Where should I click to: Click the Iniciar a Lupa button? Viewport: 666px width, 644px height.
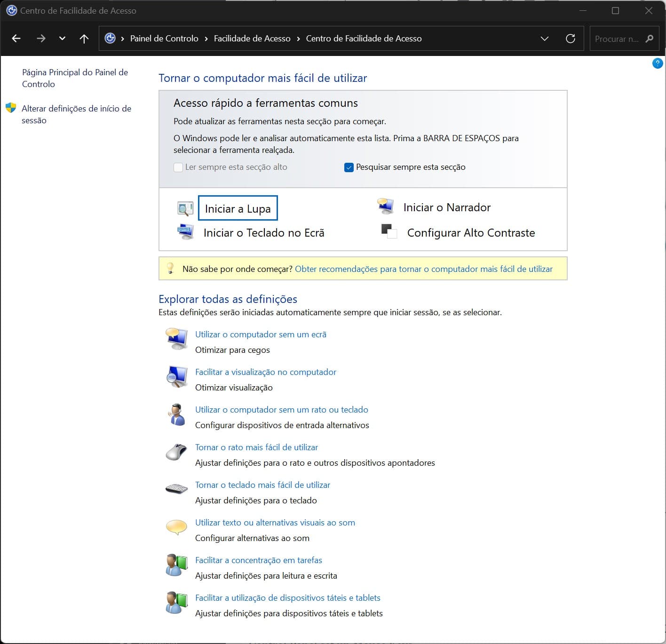pyautogui.click(x=238, y=208)
